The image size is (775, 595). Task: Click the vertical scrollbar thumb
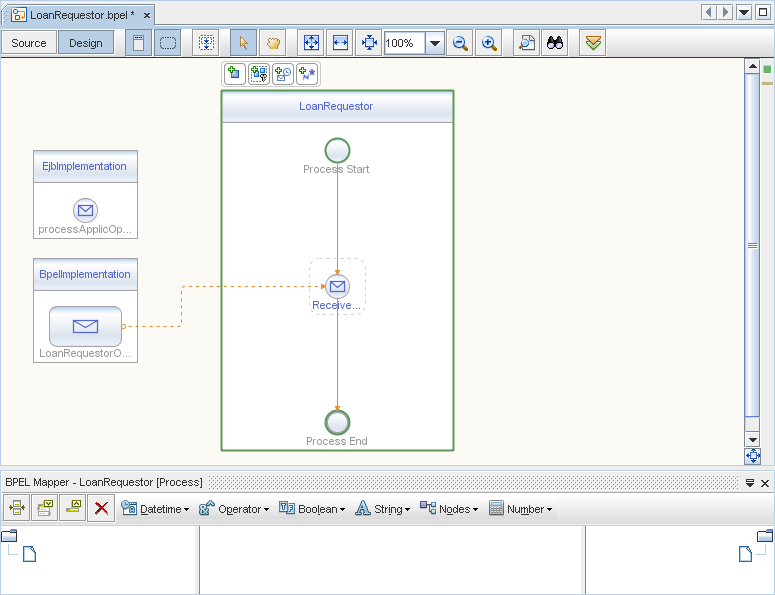coord(753,245)
